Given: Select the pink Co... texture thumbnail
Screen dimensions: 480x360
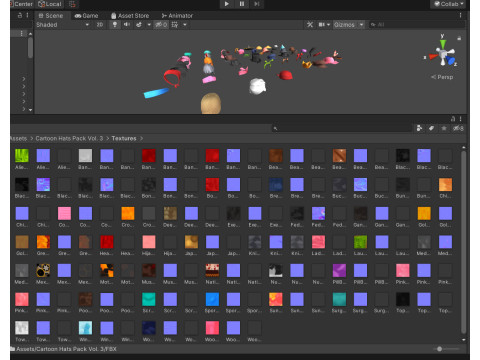Looking at the screenshot, I should [x=64, y=213].
